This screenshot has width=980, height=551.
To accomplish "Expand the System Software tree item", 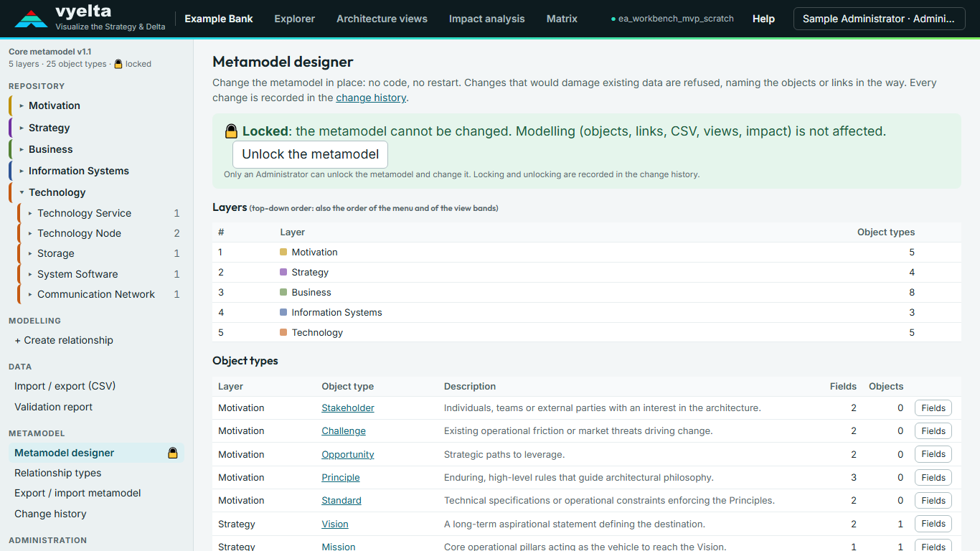I will coord(30,274).
